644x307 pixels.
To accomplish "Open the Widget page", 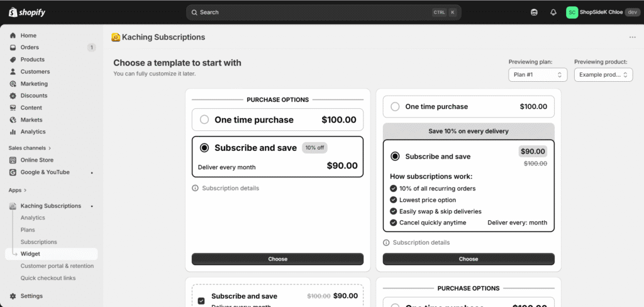I will pos(52,254).
